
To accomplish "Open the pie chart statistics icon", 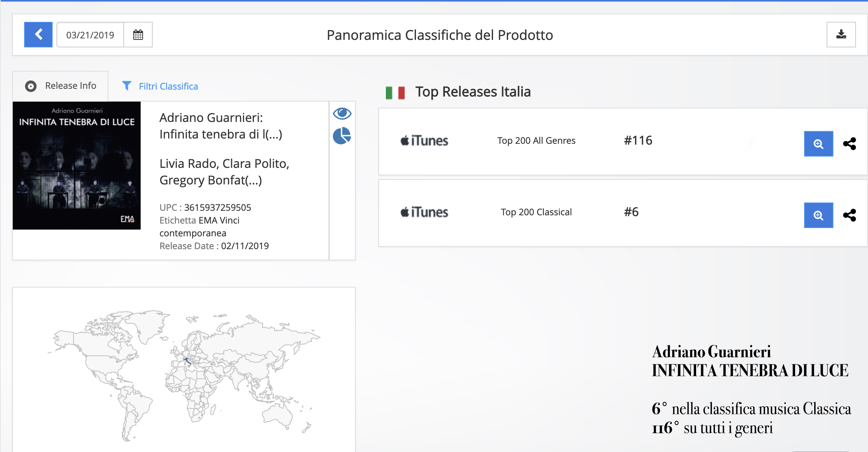I will 342,136.
